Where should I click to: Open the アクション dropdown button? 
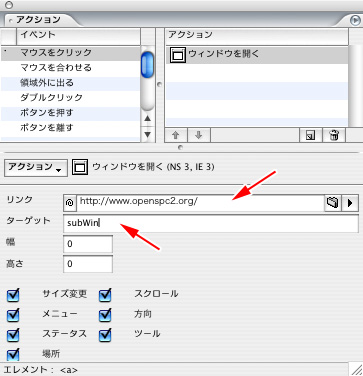36,167
